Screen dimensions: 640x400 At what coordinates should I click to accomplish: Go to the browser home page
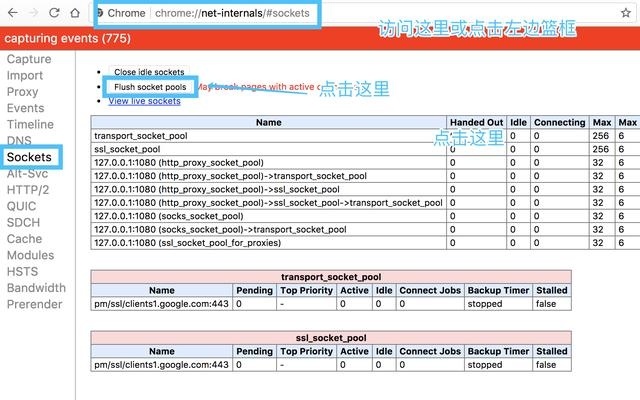75,14
